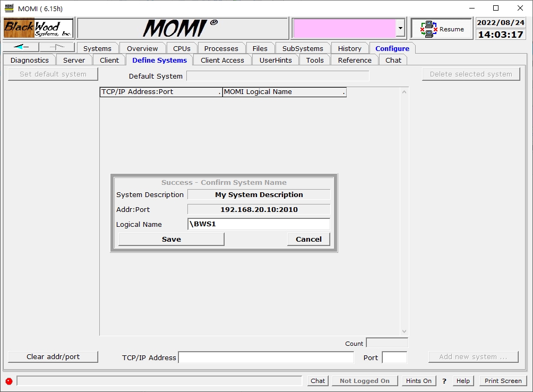Click the System Description value field

259,194
